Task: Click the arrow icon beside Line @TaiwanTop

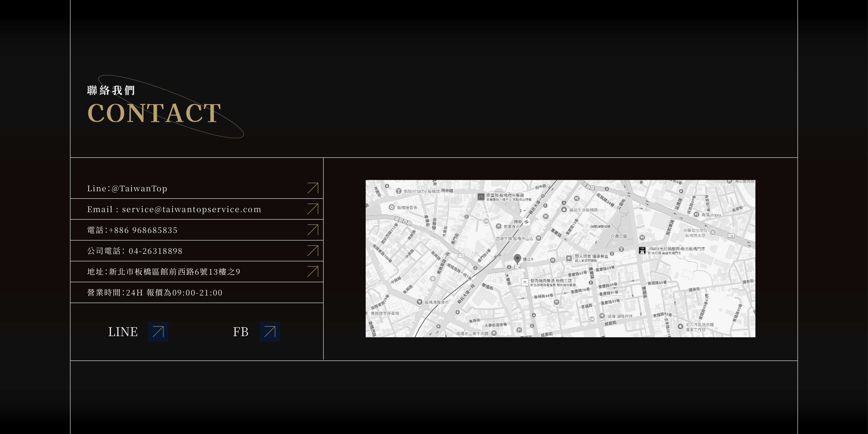Action: (x=313, y=188)
